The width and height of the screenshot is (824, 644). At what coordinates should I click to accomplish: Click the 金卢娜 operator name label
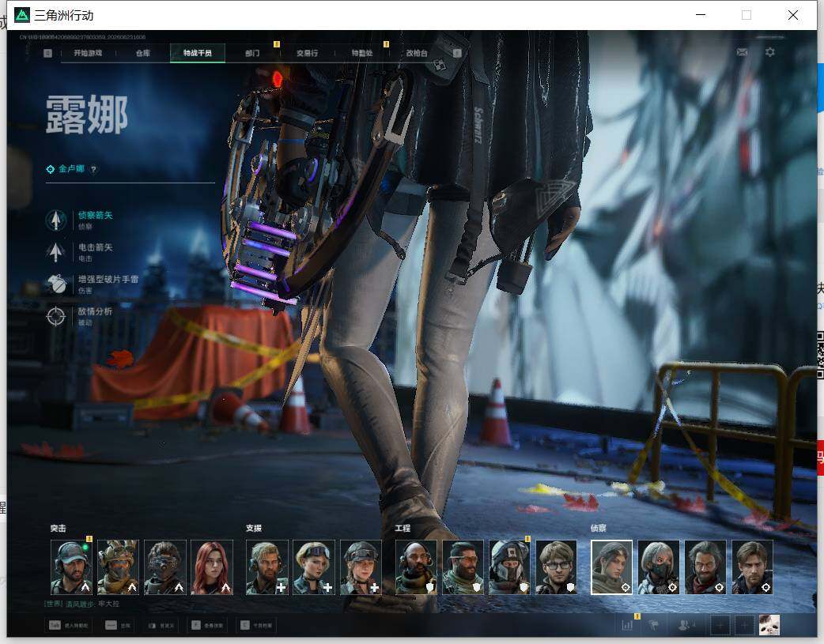pyautogui.click(x=71, y=168)
